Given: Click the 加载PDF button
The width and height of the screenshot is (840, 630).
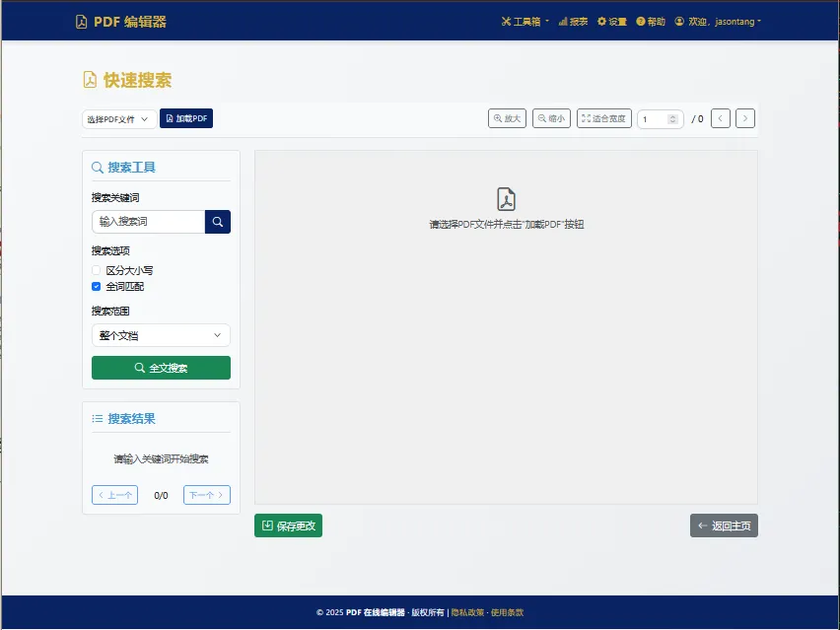Looking at the screenshot, I should pyautogui.click(x=186, y=118).
